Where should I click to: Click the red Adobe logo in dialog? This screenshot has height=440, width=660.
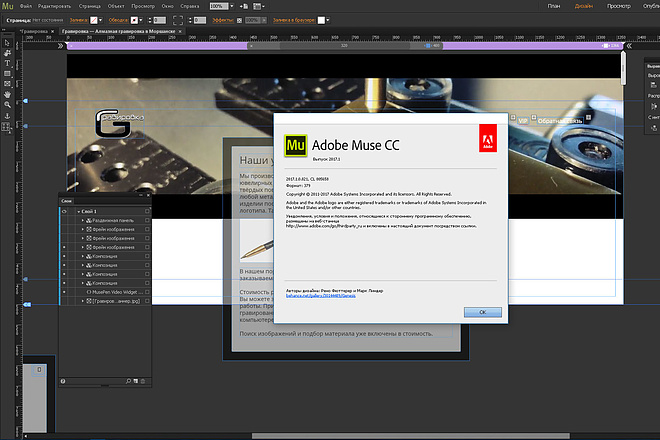click(488, 138)
